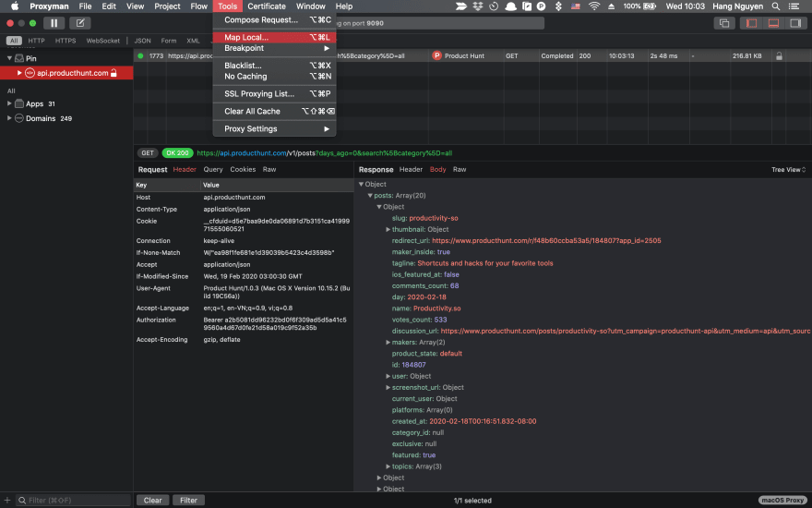Collapse the Pin section in sidebar

pos(9,58)
